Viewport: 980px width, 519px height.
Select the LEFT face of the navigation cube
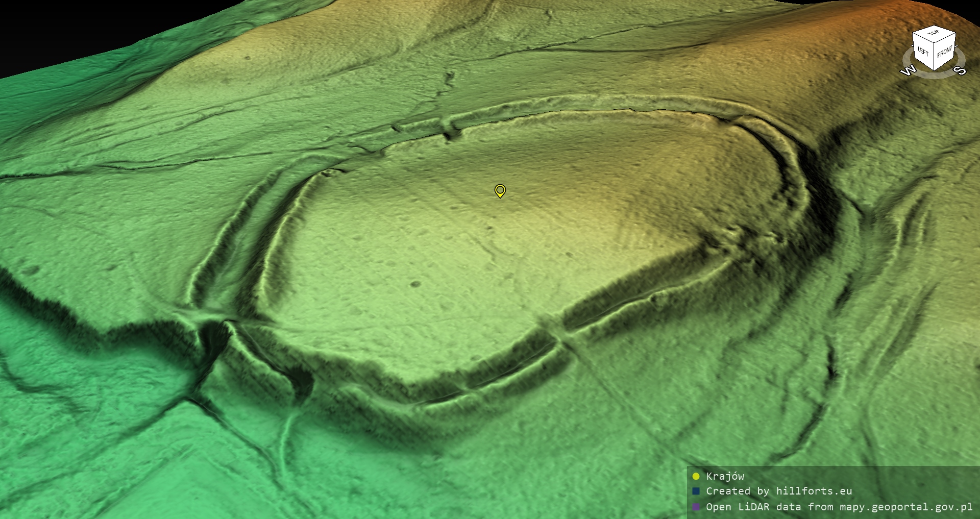tap(923, 51)
